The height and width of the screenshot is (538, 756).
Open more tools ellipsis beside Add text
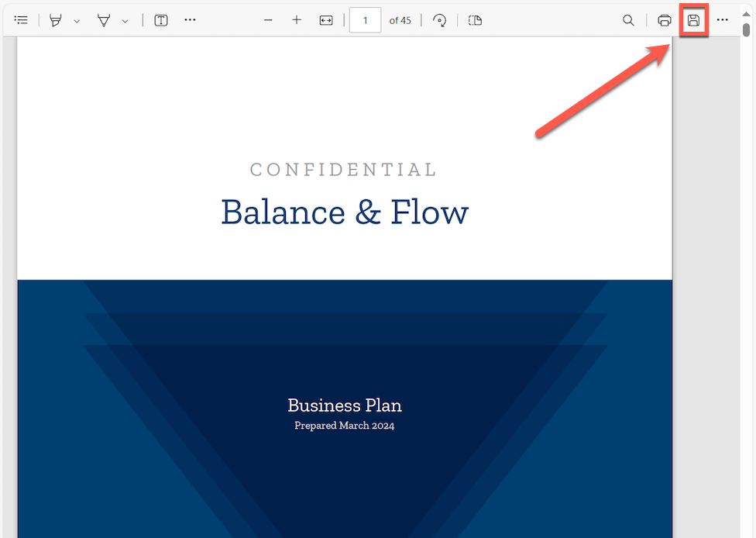[x=190, y=20]
